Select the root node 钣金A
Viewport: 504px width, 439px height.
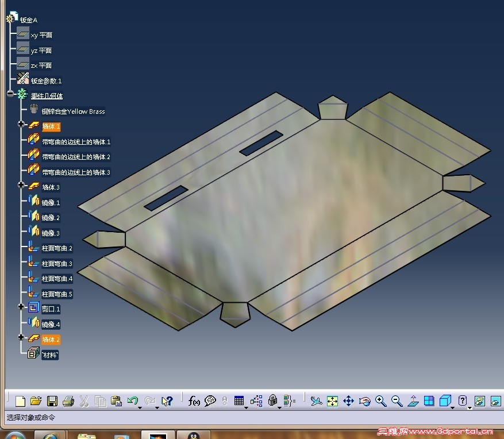pyautogui.click(x=29, y=20)
